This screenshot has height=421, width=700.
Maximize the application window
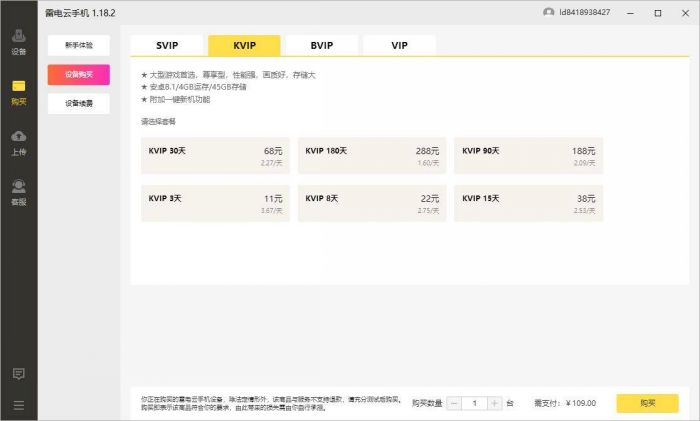coord(657,13)
